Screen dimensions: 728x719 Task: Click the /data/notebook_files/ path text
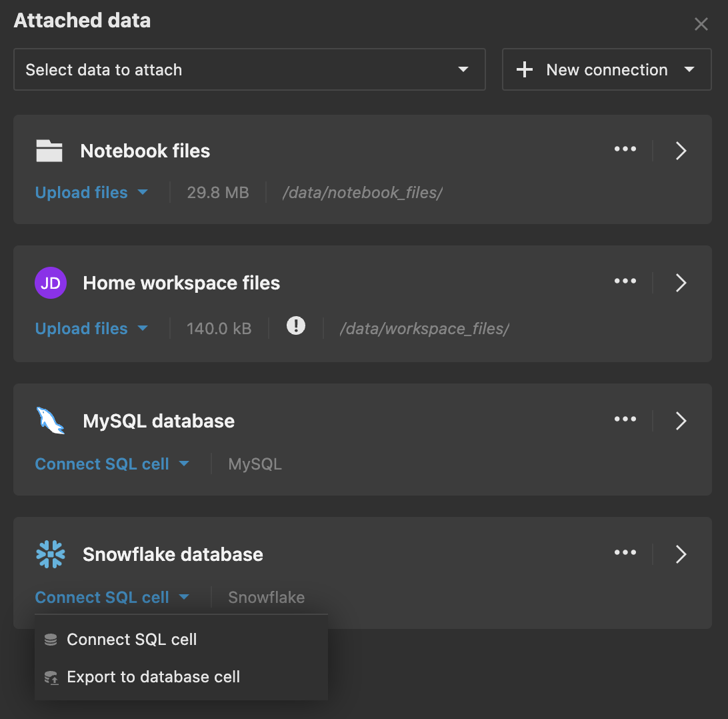coord(362,192)
